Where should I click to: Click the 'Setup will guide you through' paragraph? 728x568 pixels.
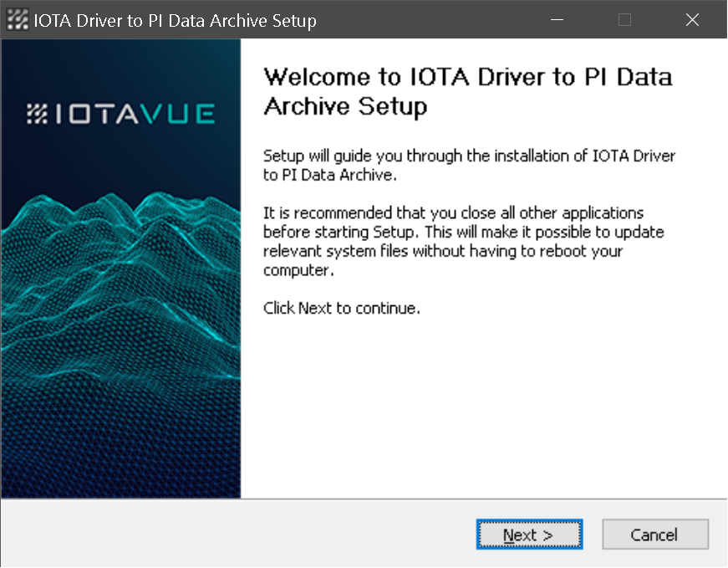[x=469, y=165]
